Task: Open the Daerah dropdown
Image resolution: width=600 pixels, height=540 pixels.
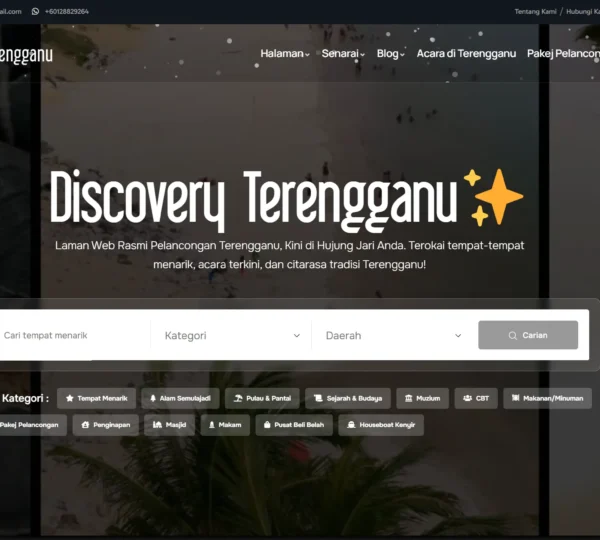Action: click(393, 336)
